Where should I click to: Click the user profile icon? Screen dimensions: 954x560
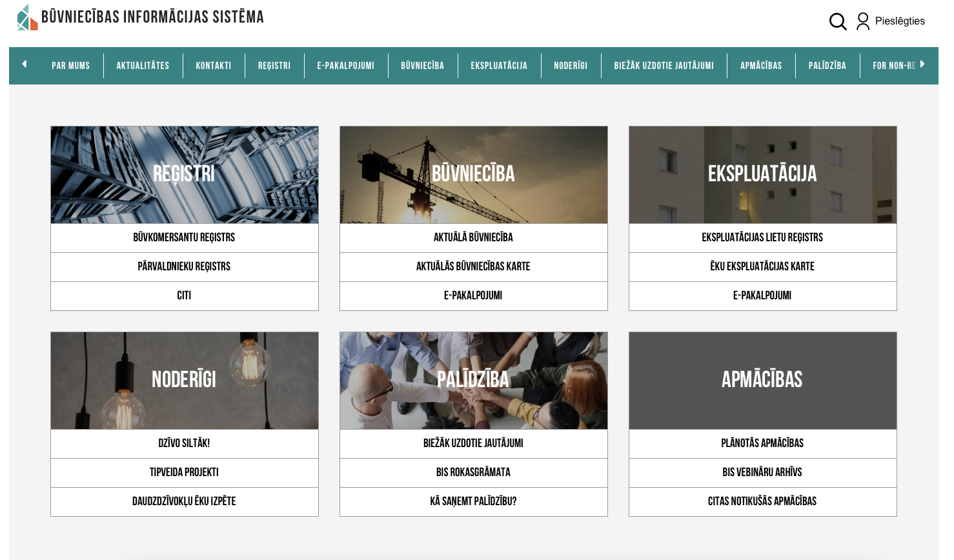tap(863, 21)
